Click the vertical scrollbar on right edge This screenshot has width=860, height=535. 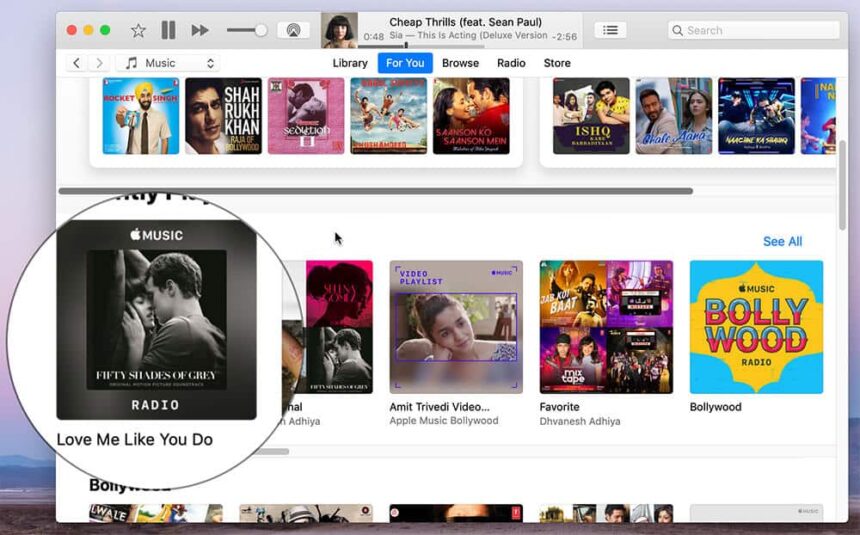click(x=842, y=185)
